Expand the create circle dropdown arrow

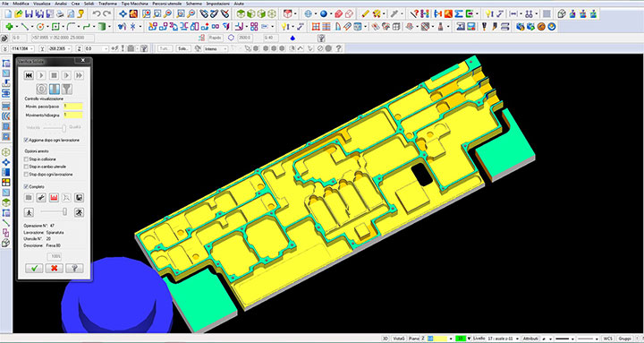coord(47,27)
